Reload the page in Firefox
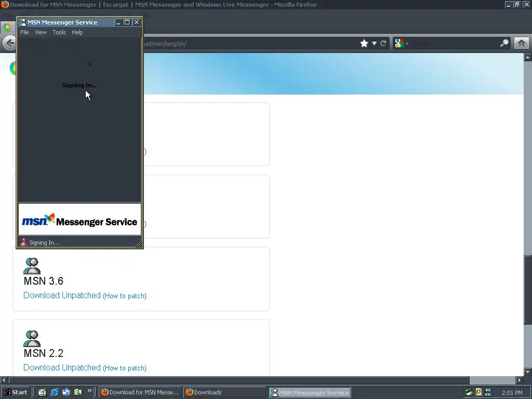 [x=383, y=44]
